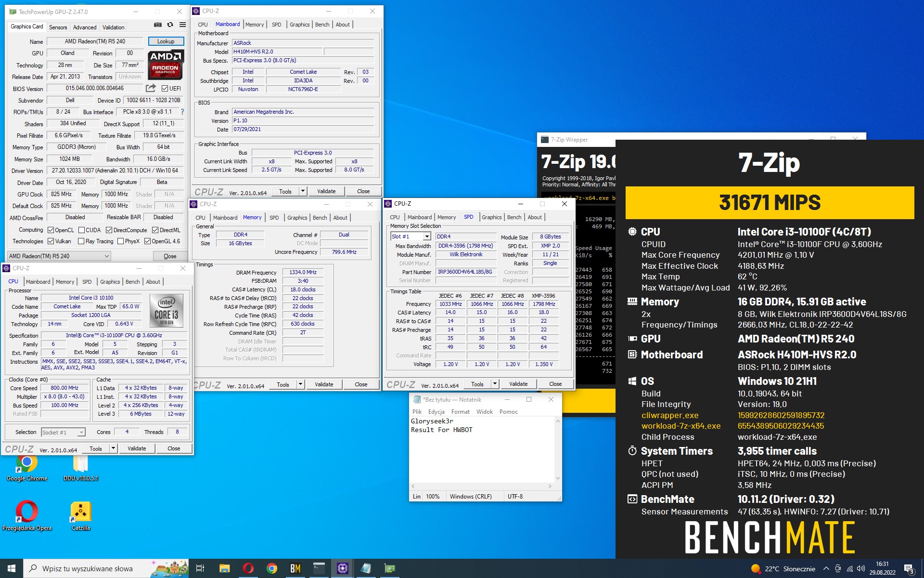Click Notepad horizontal scrollbar
924x578 pixels.
[x=482, y=486]
